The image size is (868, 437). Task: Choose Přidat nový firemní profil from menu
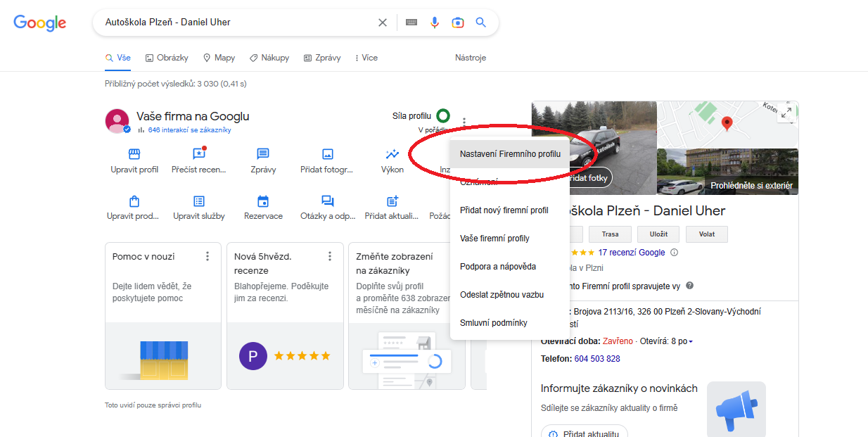(510, 210)
